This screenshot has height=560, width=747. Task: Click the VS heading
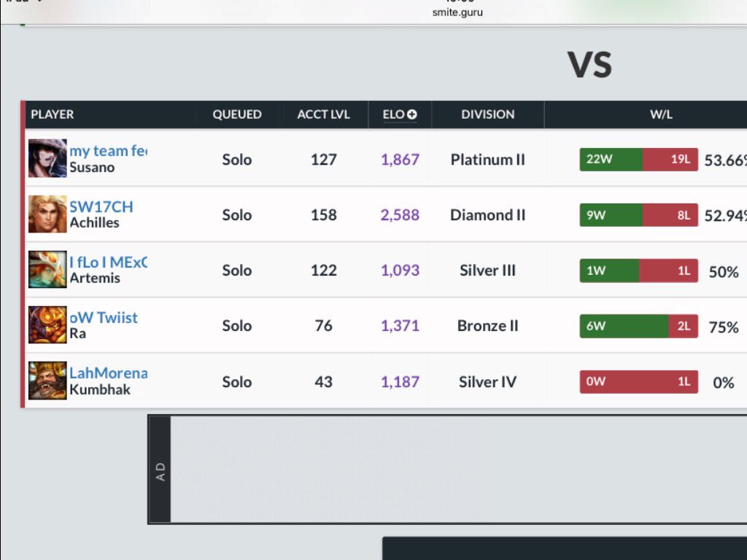tap(589, 65)
